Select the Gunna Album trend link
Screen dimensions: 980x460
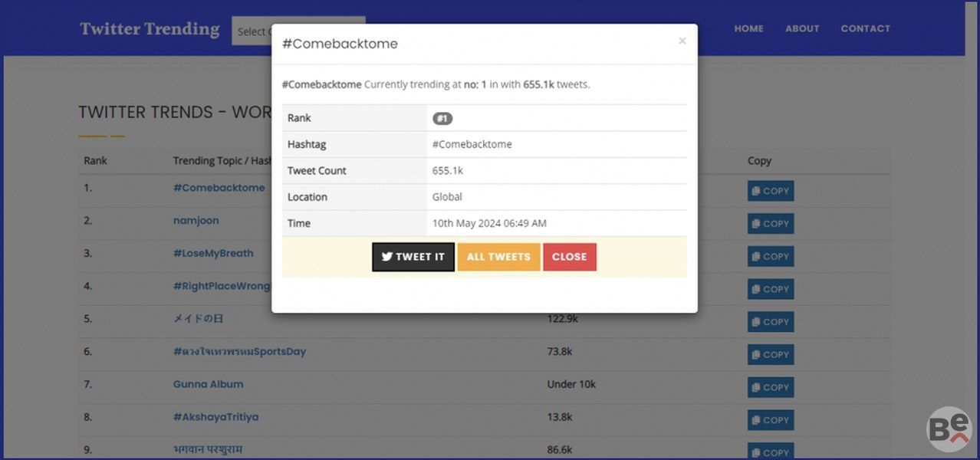pyautogui.click(x=208, y=384)
